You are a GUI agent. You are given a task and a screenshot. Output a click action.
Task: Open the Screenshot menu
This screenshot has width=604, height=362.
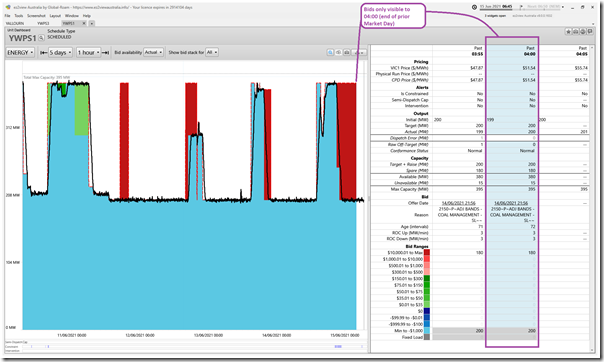point(36,16)
